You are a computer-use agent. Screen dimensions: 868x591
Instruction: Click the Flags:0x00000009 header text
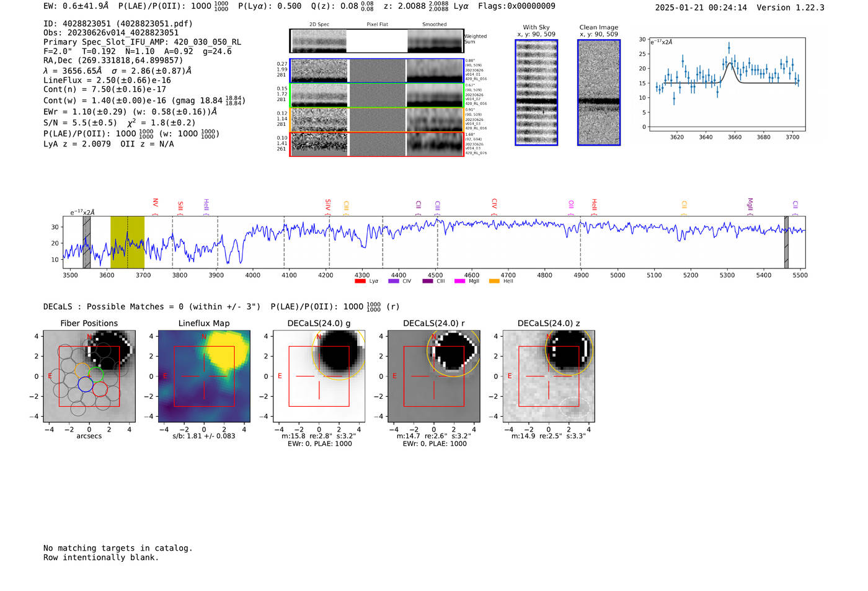coord(516,6)
